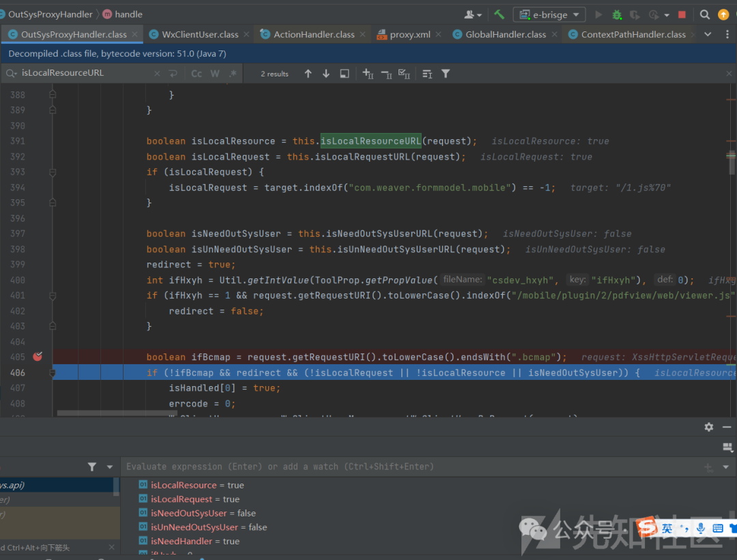Expand the hidden editor tabs chevron
Viewport: 737px width, 560px height.
point(708,34)
